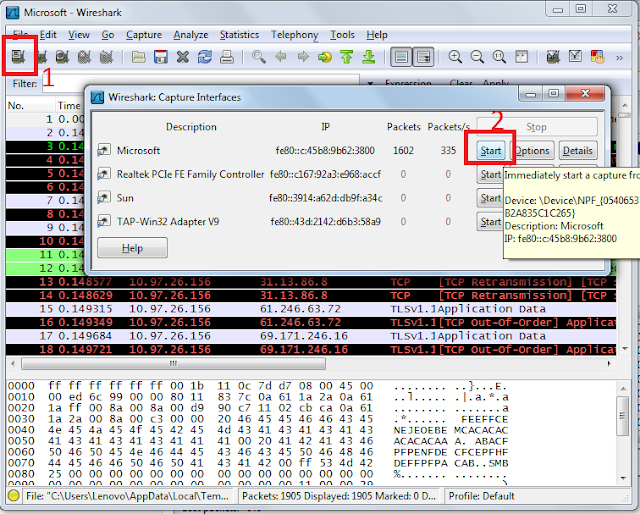
Task: Click the No. column header
Action: point(30,106)
